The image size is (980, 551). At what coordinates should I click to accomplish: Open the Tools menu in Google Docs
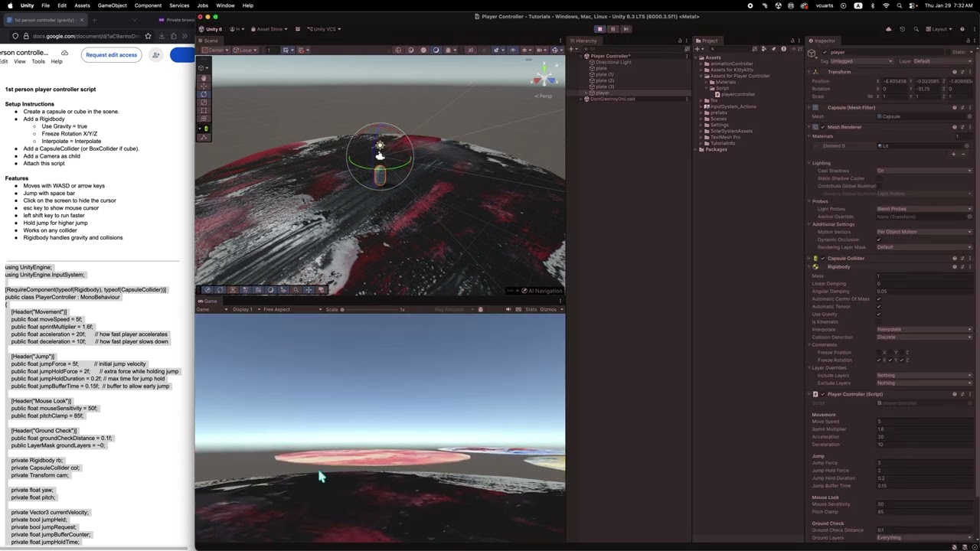(38, 61)
